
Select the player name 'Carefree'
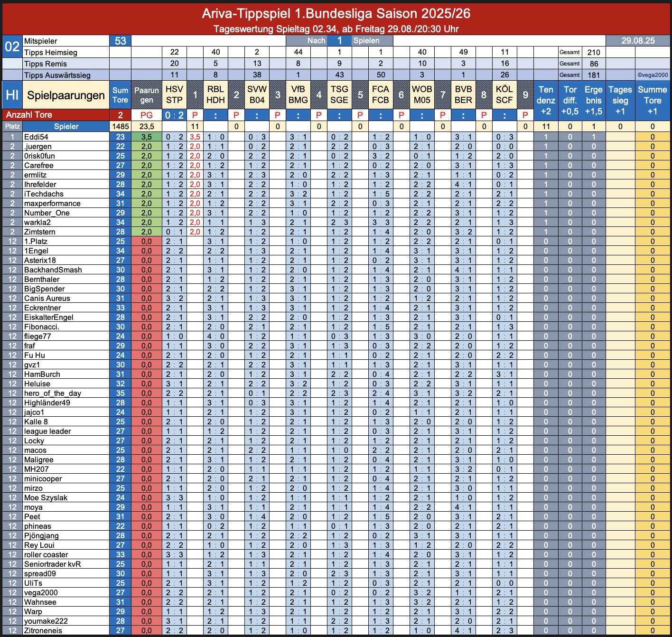pos(38,165)
